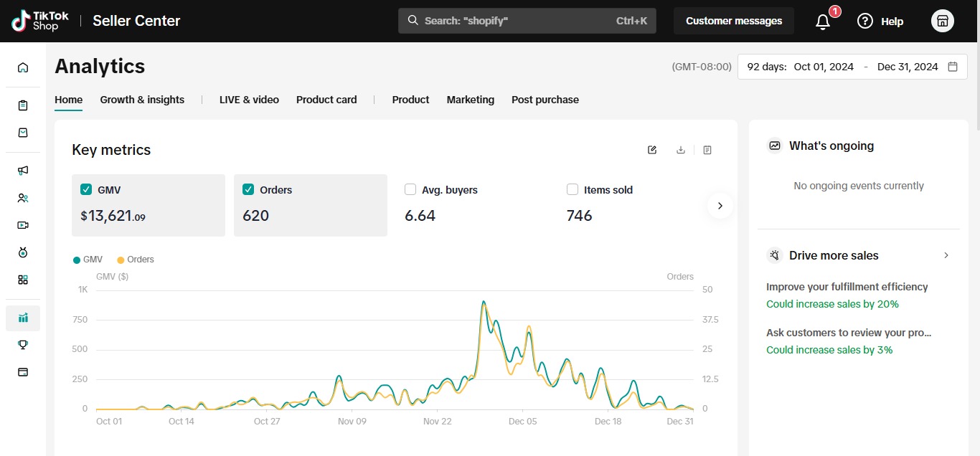Image resolution: width=980 pixels, height=456 pixels.
Task: Select the Analytics bar chart sidebar icon
Action: tap(23, 318)
